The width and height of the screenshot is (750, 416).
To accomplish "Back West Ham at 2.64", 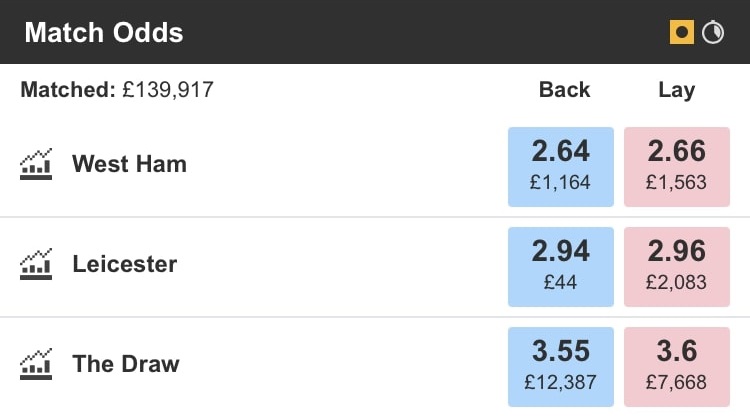I will (561, 166).
